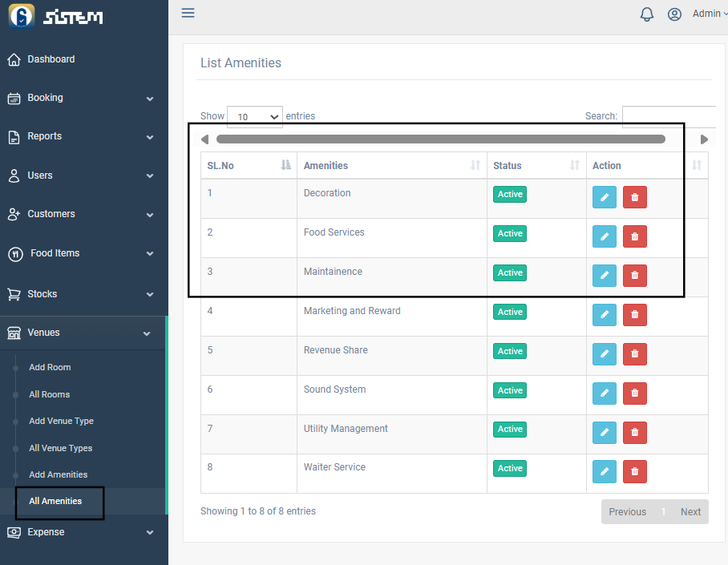Delete the Waiter Service amenity
Image resolution: width=728 pixels, height=565 pixels.
point(635,471)
